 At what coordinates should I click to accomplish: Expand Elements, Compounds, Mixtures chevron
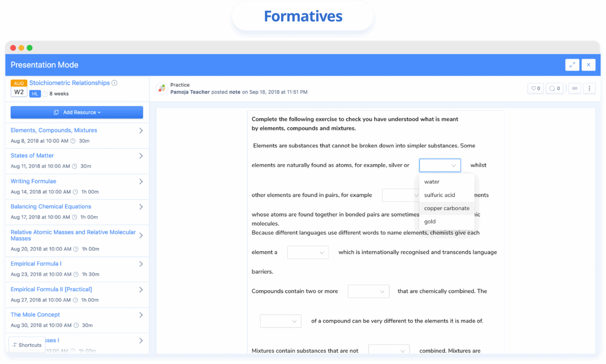point(141,131)
